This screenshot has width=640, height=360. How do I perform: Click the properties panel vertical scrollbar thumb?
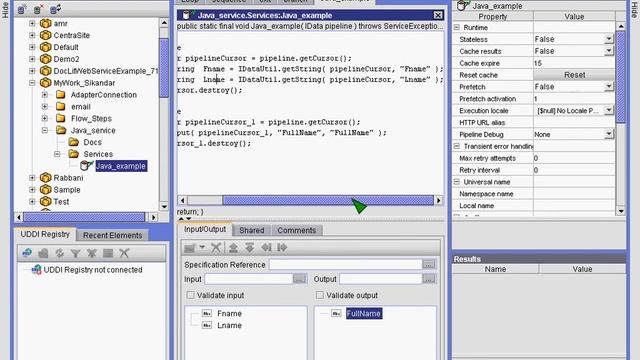(x=620, y=77)
